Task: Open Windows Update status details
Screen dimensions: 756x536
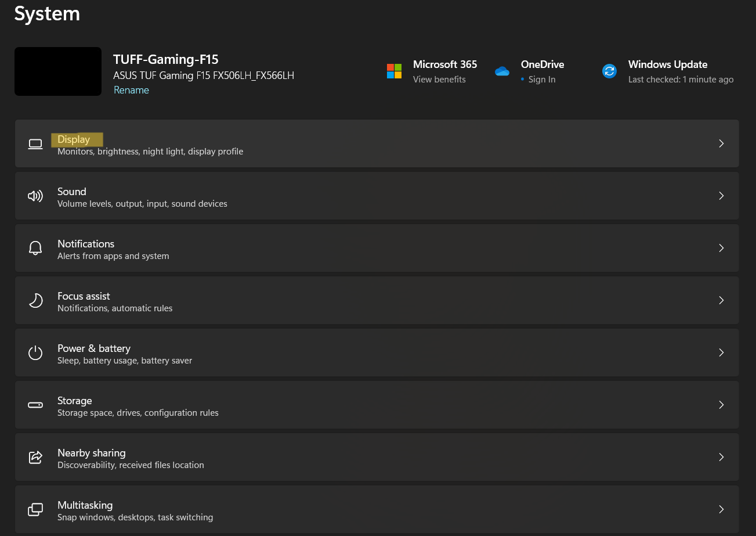Action: [x=681, y=79]
